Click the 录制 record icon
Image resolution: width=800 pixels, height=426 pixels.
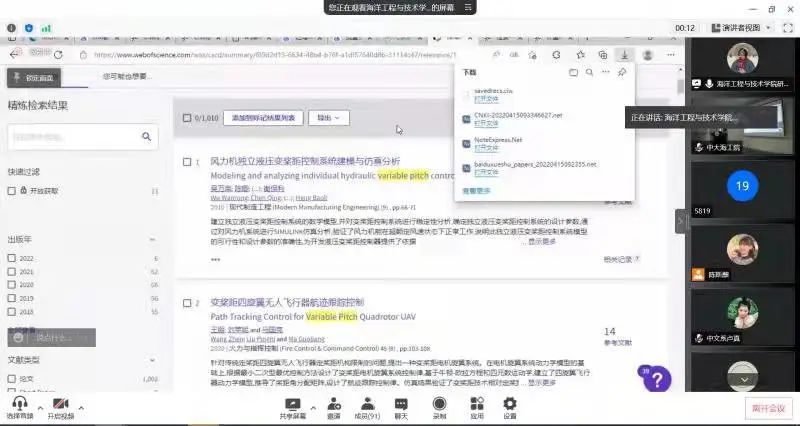[x=439, y=404]
